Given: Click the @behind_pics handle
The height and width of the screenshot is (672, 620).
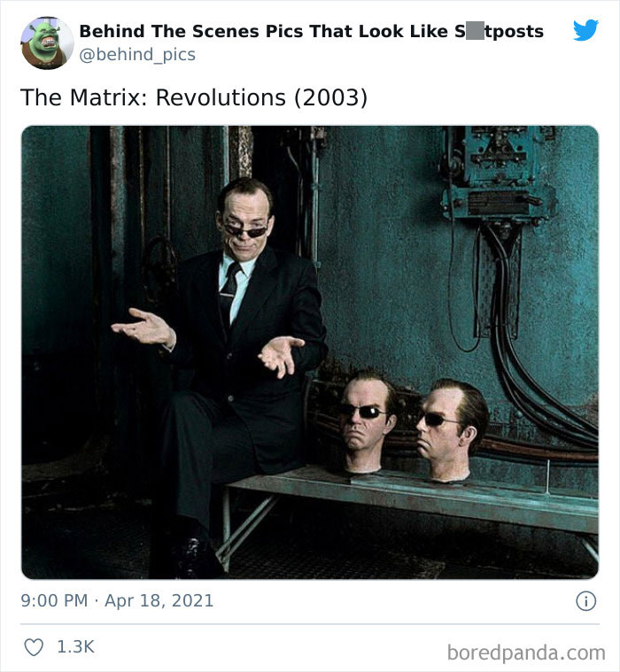Looking at the screenshot, I should click(137, 55).
